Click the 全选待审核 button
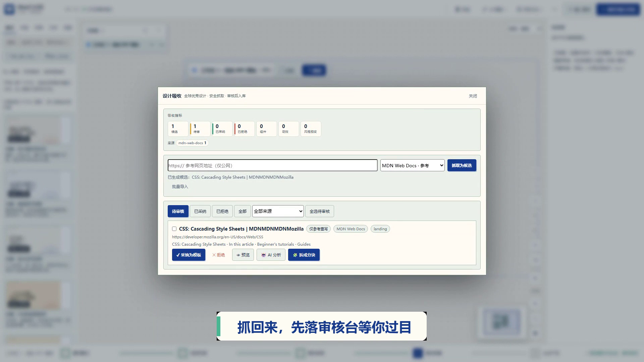 click(319, 211)
